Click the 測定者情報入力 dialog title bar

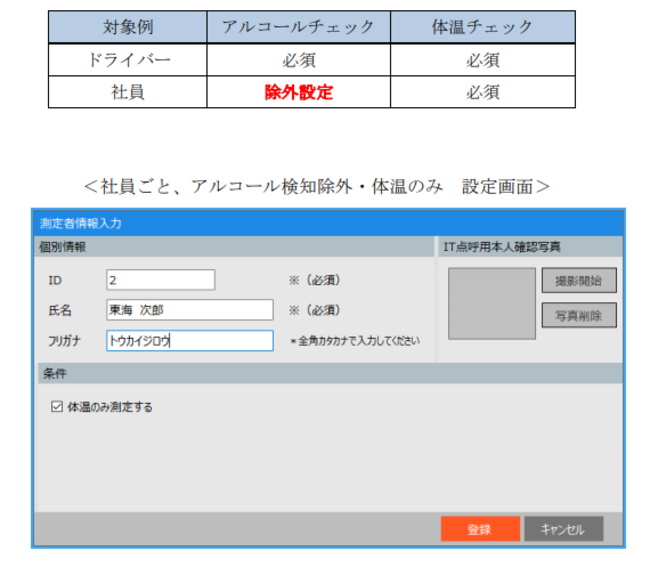(x=328, y=222)
